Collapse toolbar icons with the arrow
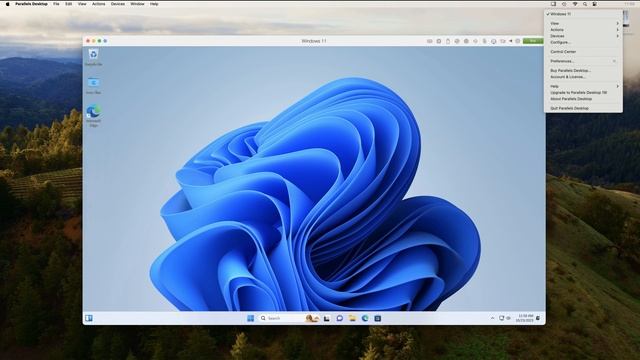 point(511,41)
